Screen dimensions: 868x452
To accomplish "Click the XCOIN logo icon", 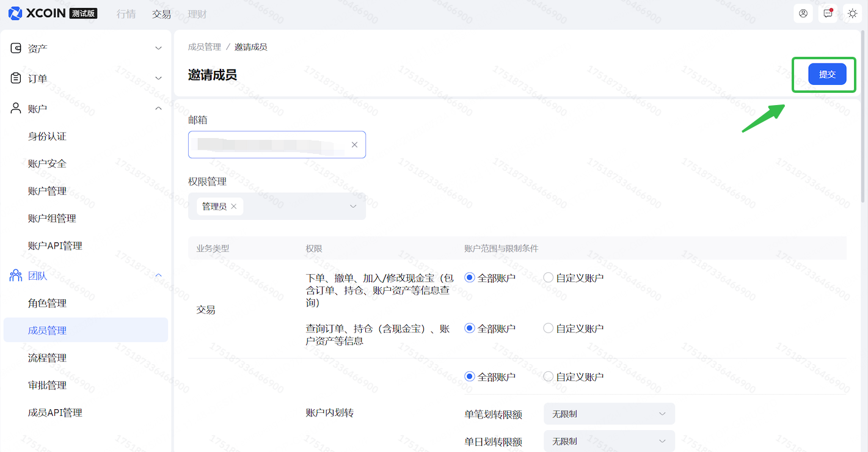I will tap(15, 13).
